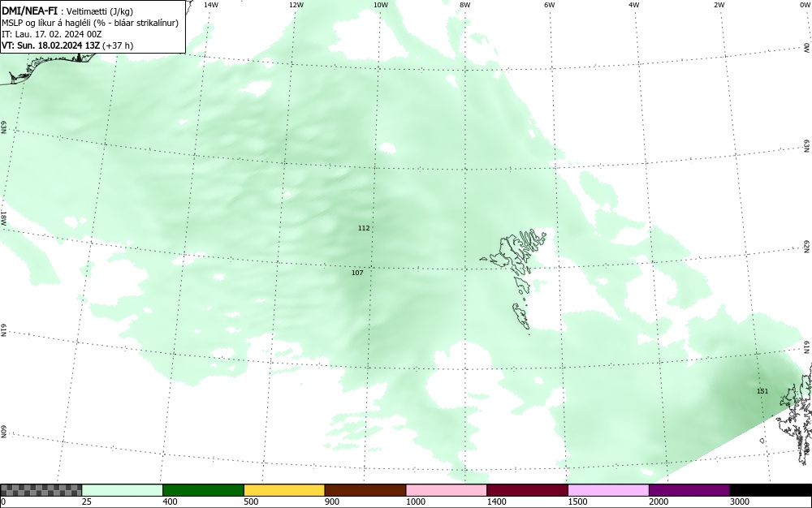Screen dimensions: 812x508
Task: Click the 500 legend value
Action: click(251, 502)
